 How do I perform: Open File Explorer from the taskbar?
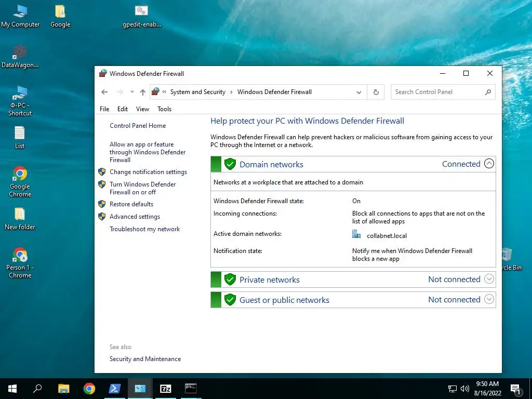coord(63,389)
